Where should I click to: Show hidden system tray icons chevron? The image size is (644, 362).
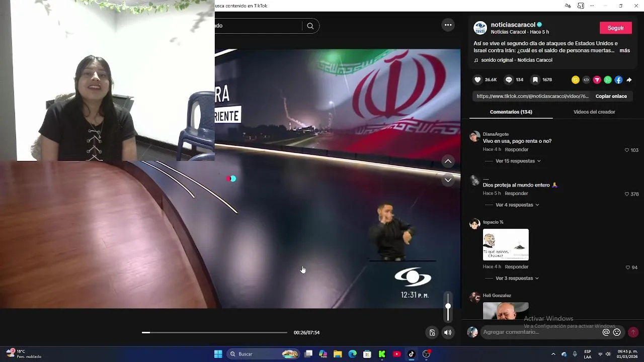(x=553, y=354)
